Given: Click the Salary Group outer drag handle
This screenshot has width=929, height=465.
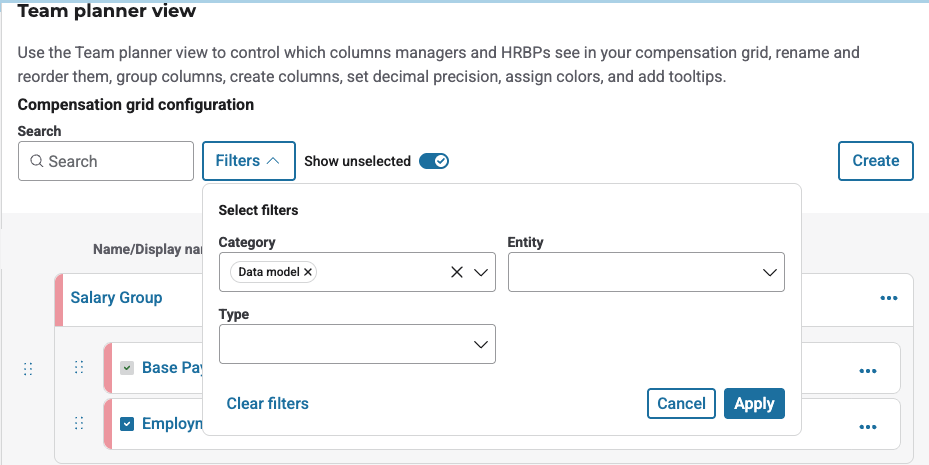Looking at the screenshot, I should (x=28, y=369).
